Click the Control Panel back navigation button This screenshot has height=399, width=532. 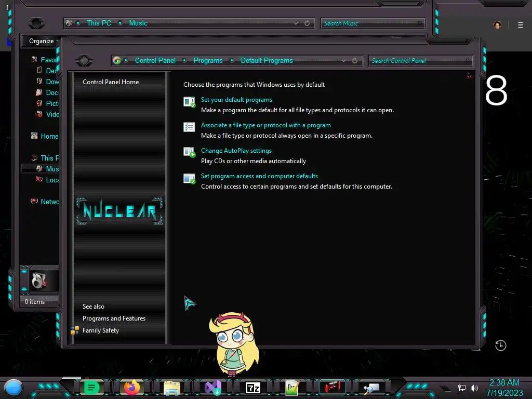[84, 61]
